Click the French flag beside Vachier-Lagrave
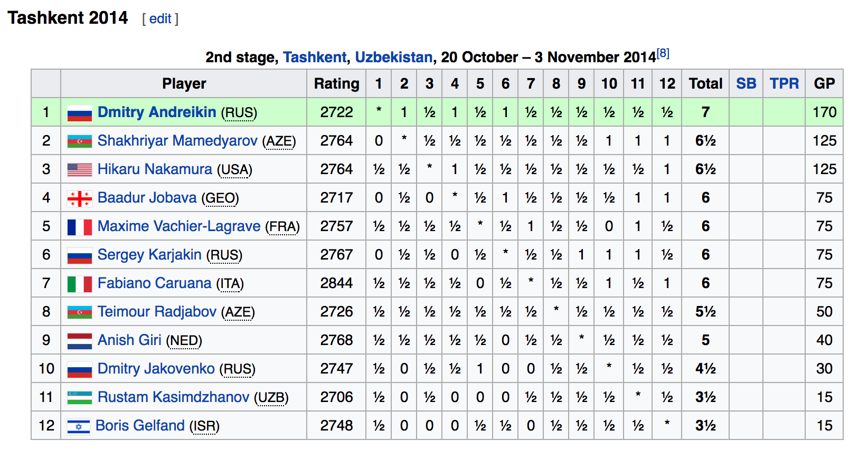The image size is (868, 459). point(80,227)
